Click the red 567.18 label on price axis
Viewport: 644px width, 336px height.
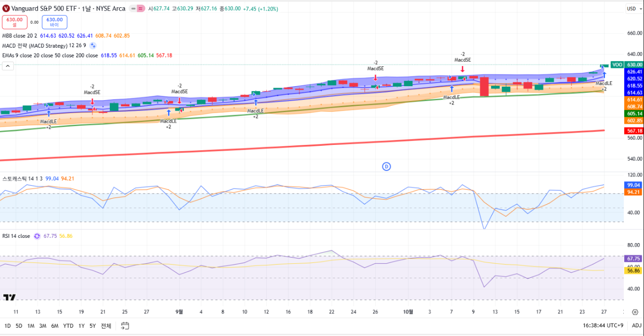[634, 131]
